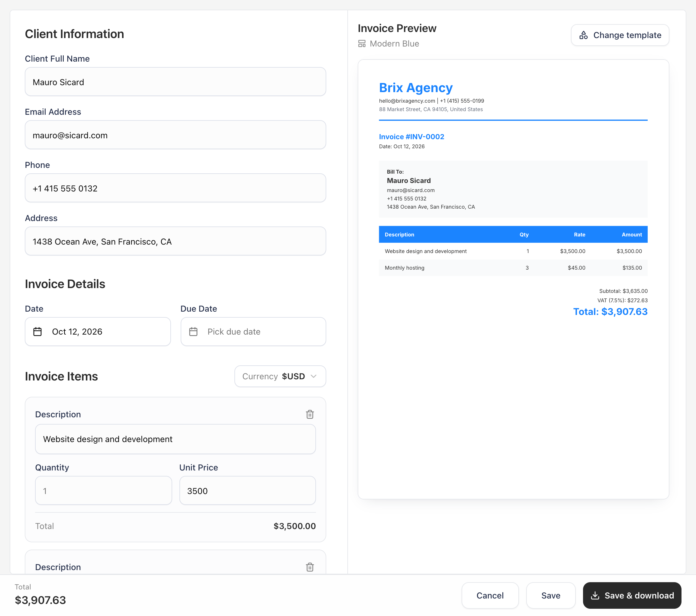Click the Quantity field showing 1
The image size is (696, 616).
point(104,490)
